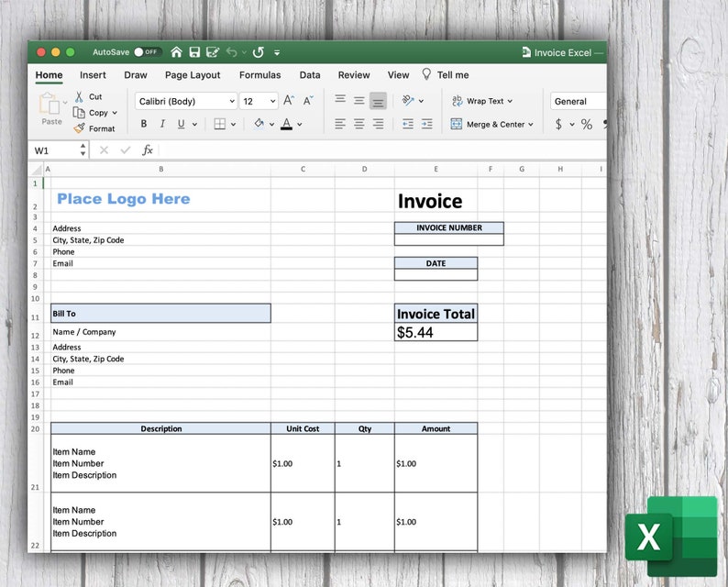Toggle Bold formatting
This screenshot has height=587, width=728.
tap(144, 124)
